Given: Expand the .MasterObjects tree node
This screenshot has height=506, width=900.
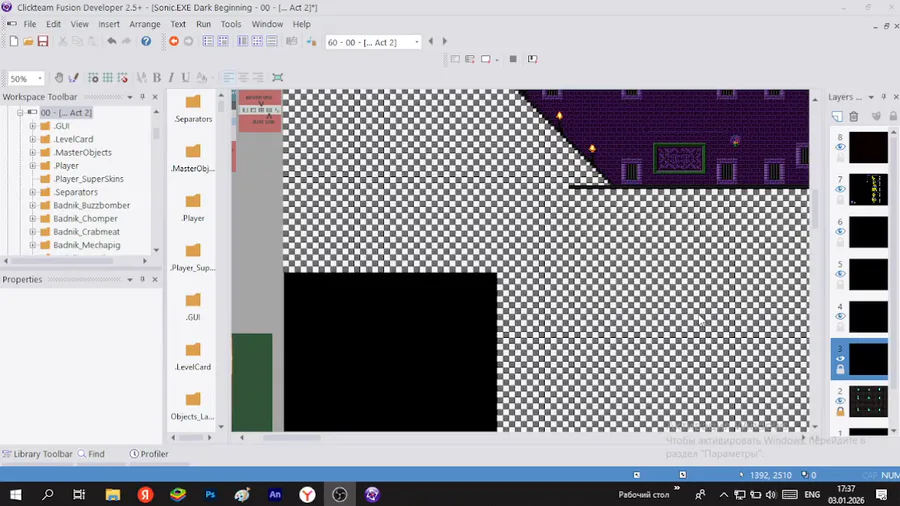Looking at the screenshot, I should coord(33,153).
